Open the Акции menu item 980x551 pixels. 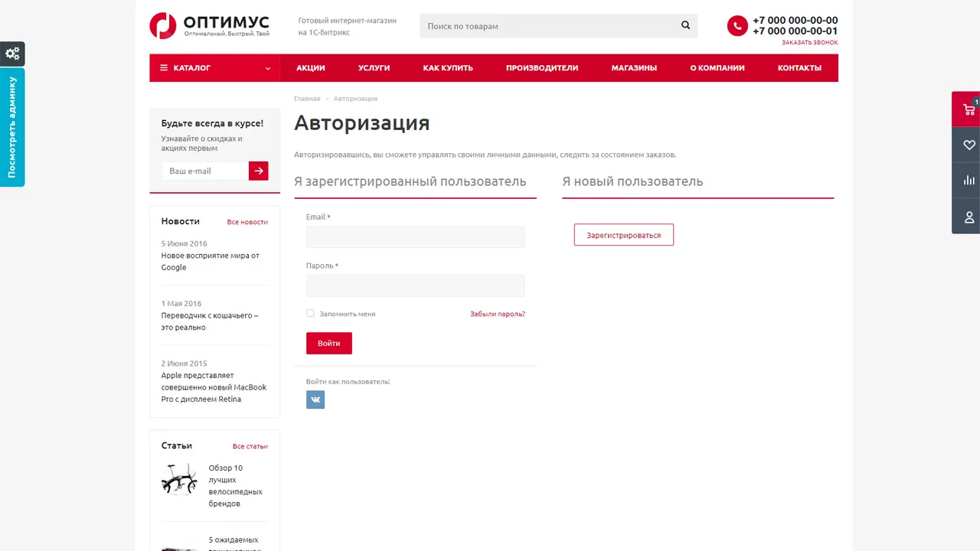pyautogui.click(x=311, y=68)
